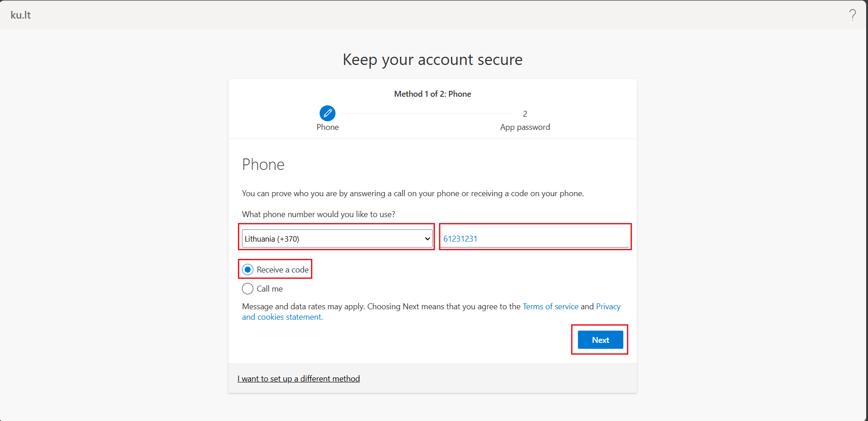Screen dimensions: 868x421
Task: Click the chevron on the country dropdown
Action: point(427,238)
